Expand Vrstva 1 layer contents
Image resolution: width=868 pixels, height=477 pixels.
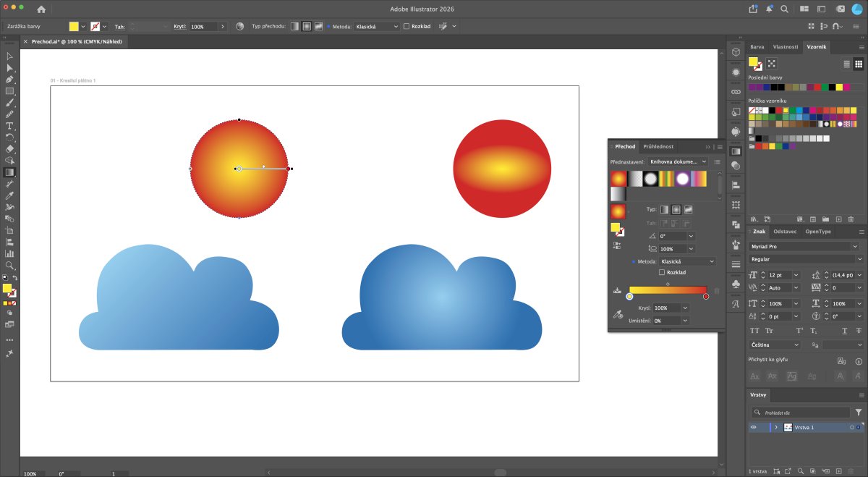tap(775, 427)
